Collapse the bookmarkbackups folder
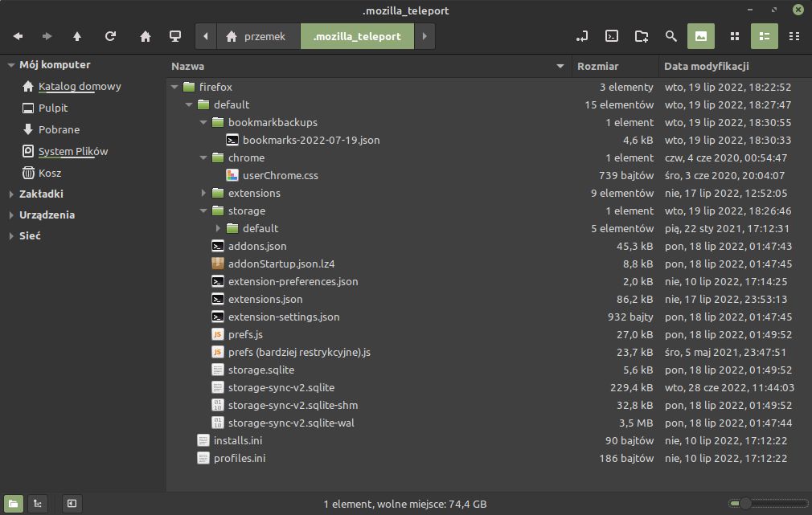 point(203,123)
